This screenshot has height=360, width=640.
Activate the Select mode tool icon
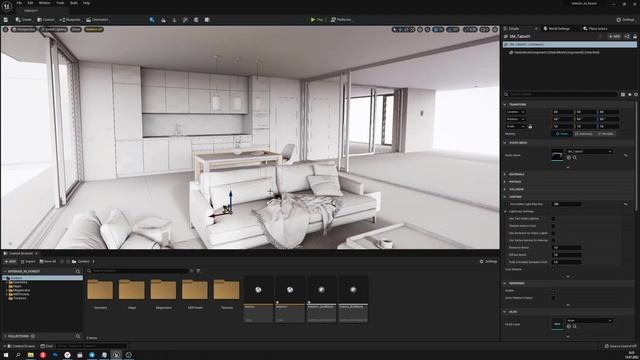click(152, 20)
